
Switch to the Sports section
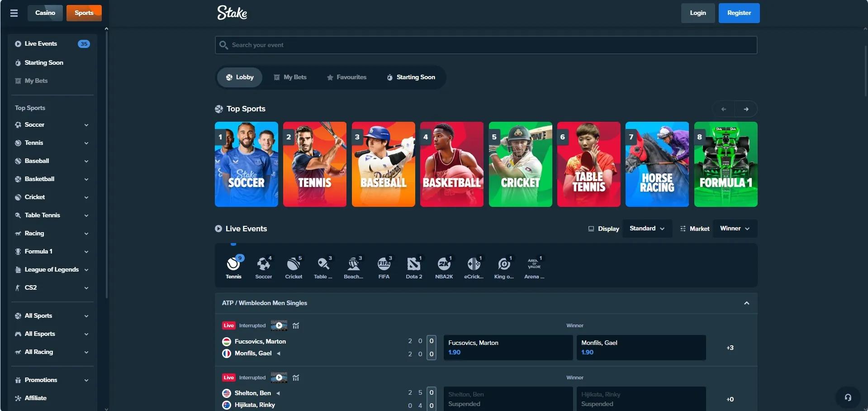tap(84, 13)
